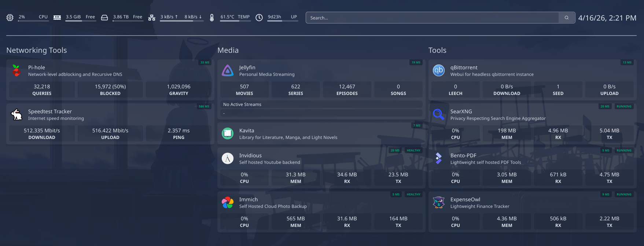This screenshot has height=246, width=644.
Task: Click 2.357 ms PING stat
Action: (179, 134)
